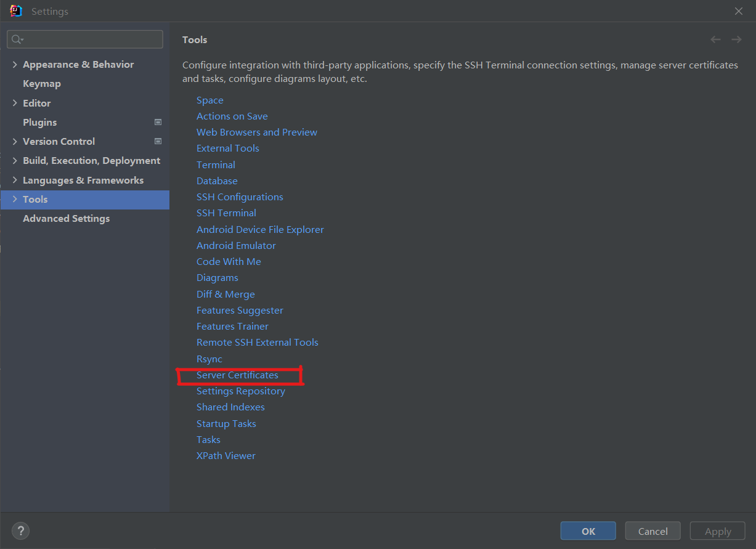
Task: Open Android Device File Explorer link
Action: (x=260, y=230)
